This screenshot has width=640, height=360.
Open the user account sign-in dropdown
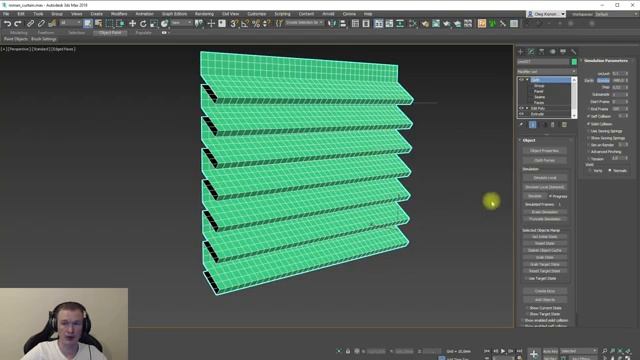point(546,14)
